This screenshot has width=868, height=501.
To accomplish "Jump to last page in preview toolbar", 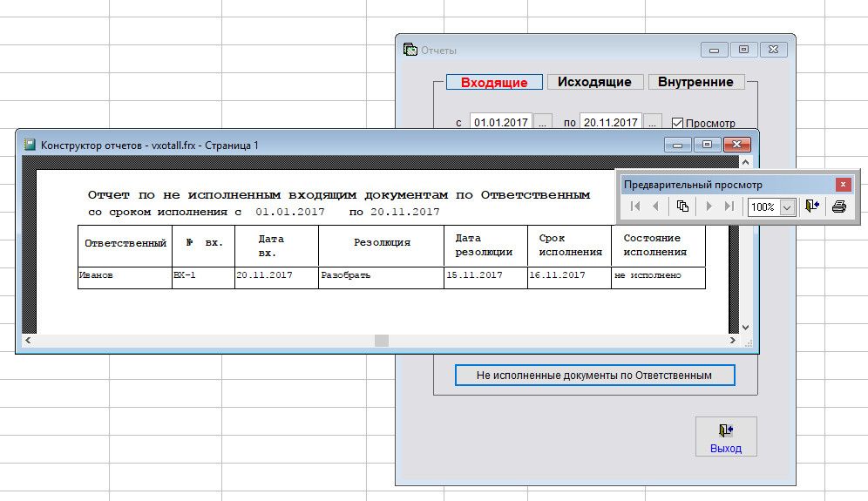I will (x=729, y=206).
